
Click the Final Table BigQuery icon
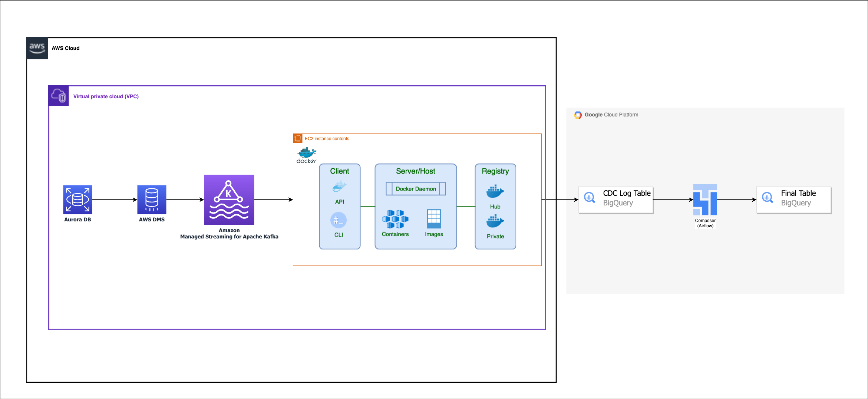pos(768,198)
